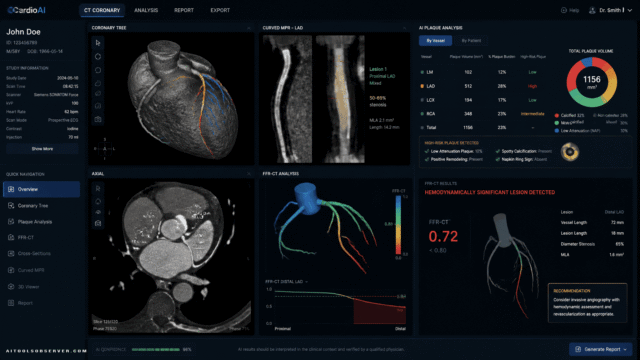Click the Overview icon in Quick Navigation
This screenshot has height=360, width=640.
pos(11,189)
